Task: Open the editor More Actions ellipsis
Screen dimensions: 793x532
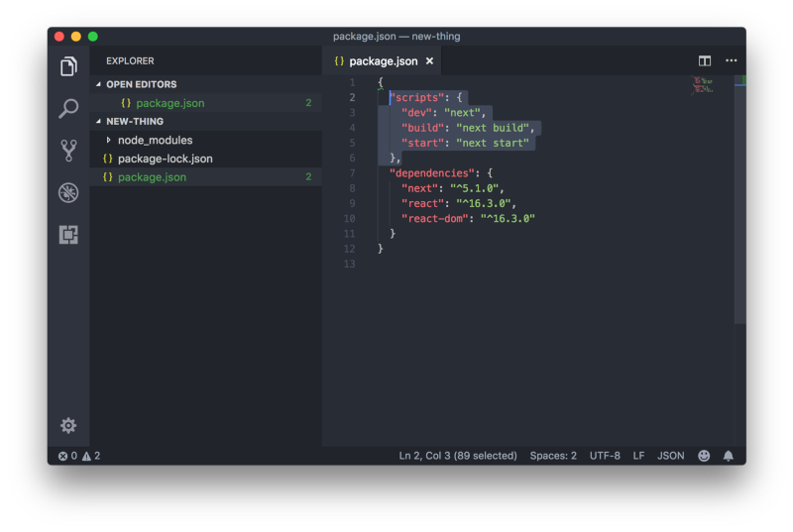Action: point(731,60)
